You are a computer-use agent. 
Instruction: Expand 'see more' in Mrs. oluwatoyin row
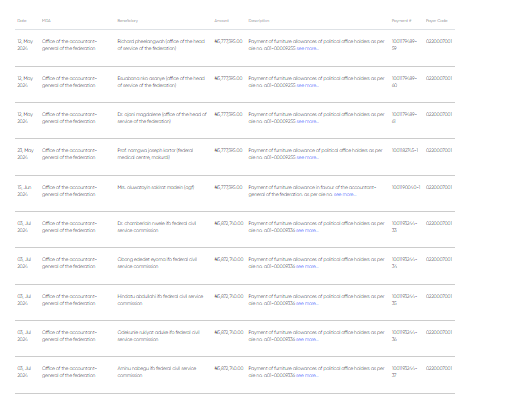pos(345,194)
